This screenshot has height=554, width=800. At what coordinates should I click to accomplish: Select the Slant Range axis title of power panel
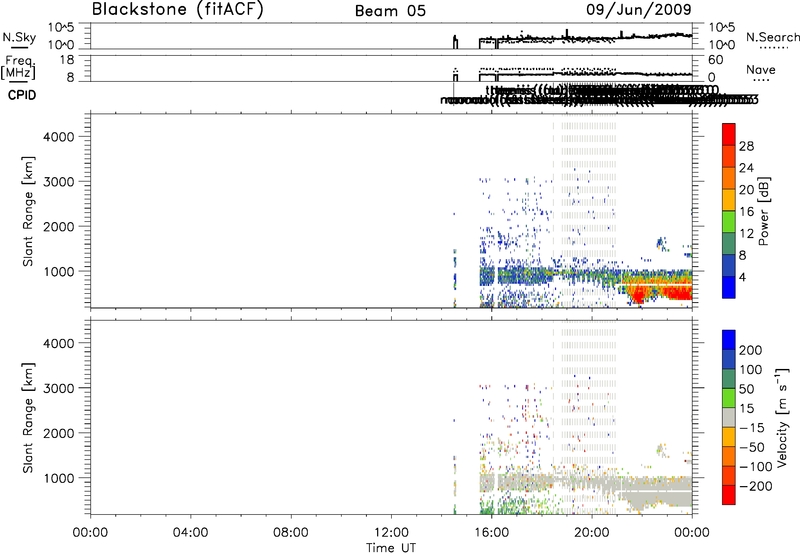[28, 211]
